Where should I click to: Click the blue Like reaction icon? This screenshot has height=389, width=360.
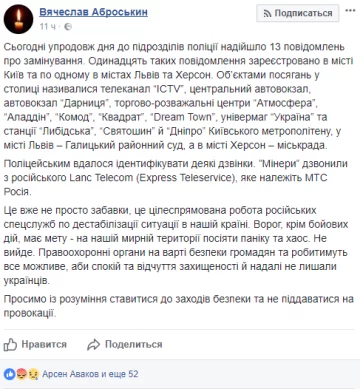10,374
